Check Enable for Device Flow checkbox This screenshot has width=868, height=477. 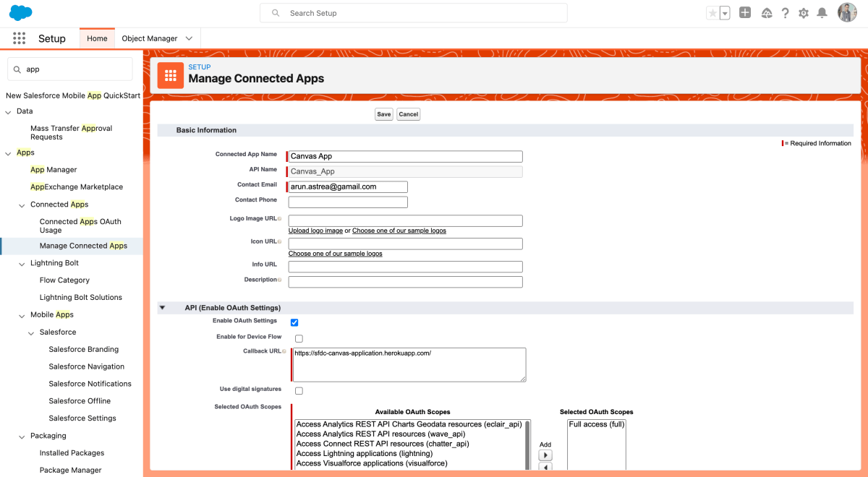[x=299, y=338]
